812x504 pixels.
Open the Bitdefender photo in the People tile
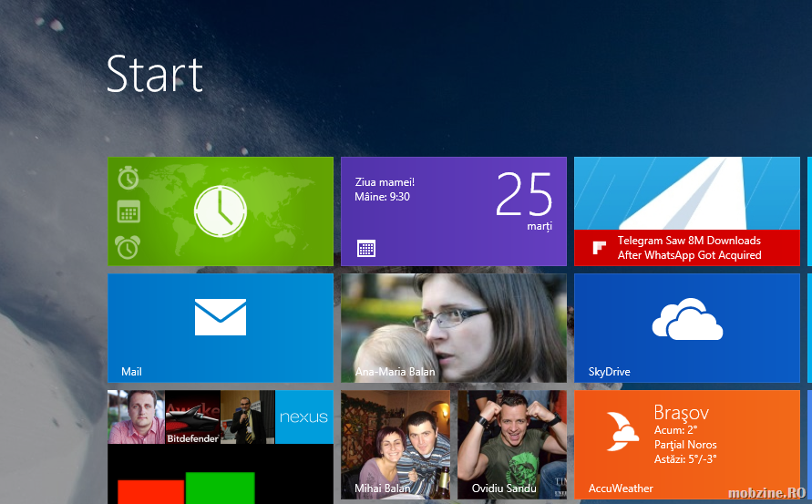[192, 417]
